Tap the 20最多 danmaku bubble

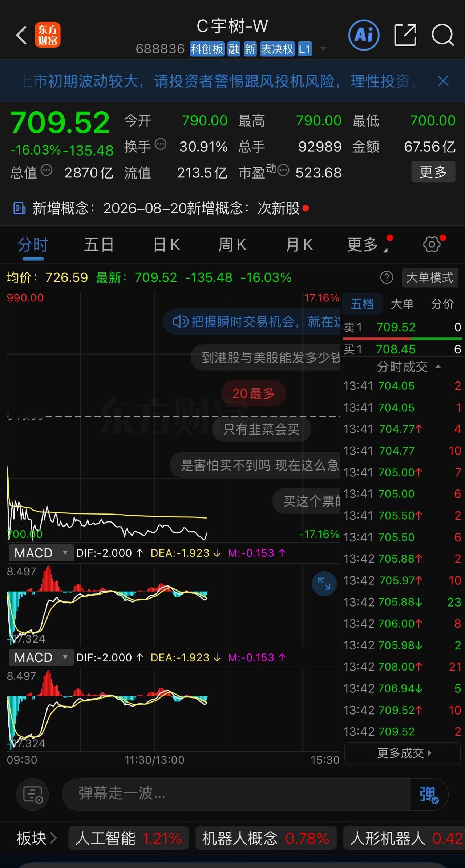coord(254,393)
